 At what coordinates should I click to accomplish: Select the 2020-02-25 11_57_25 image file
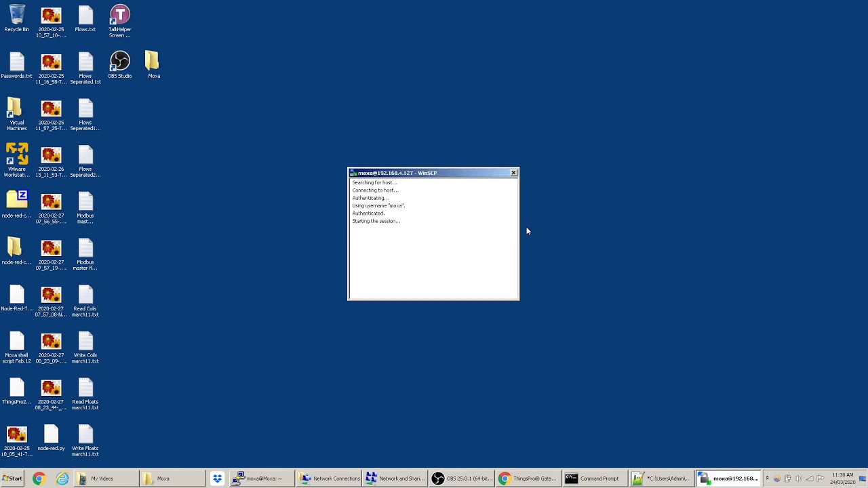pyautogui.click(x=51, y=115)
